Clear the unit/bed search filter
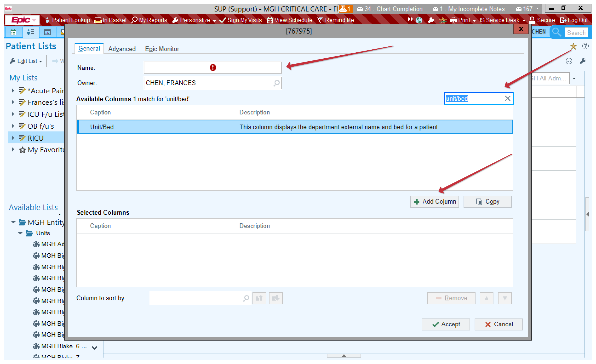The height and width of the screenshot is (364, 596). tap(507, 98)
